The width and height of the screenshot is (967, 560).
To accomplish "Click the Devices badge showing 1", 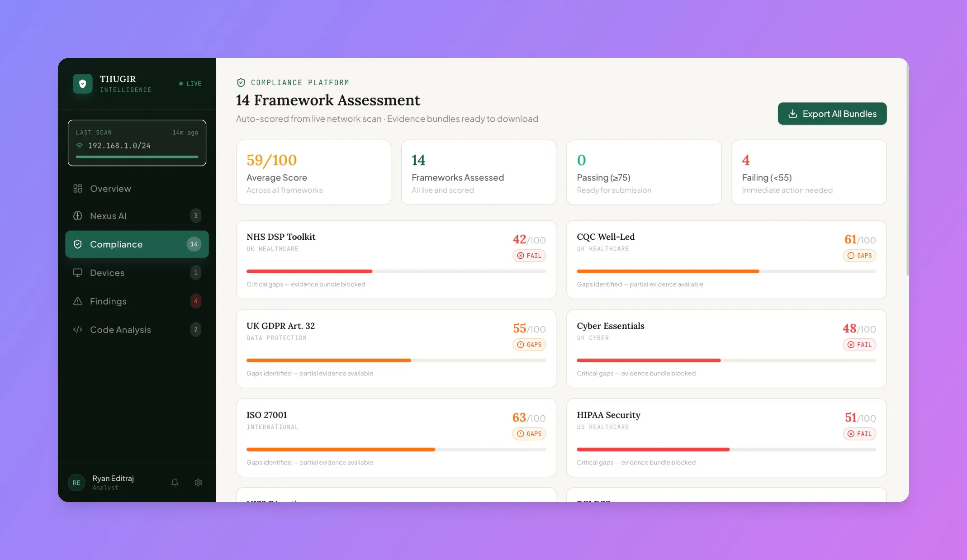I will (196, 273).
